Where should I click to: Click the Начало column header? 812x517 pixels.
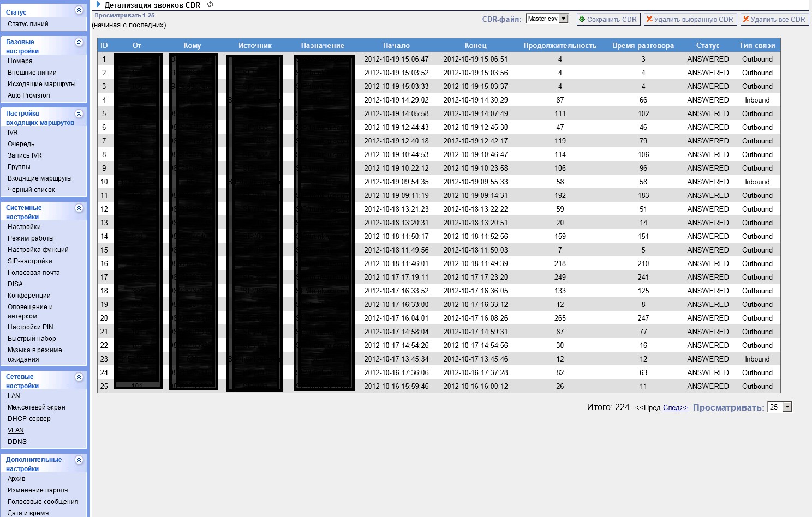pyautogui.click(x=396, y=45)
